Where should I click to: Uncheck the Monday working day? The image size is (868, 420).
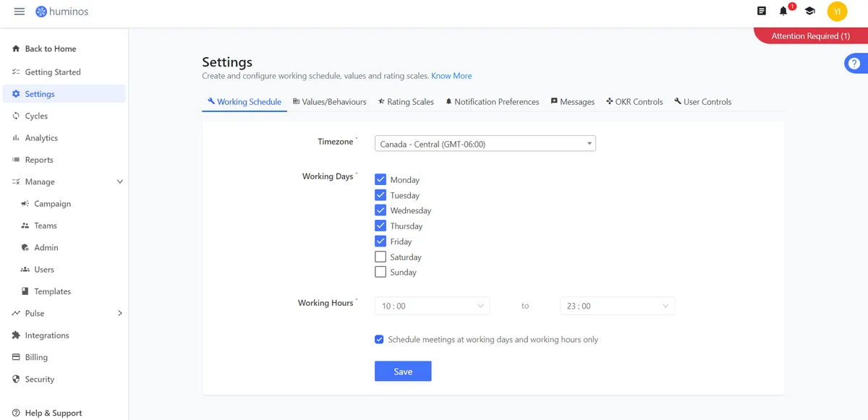[380, 179]
